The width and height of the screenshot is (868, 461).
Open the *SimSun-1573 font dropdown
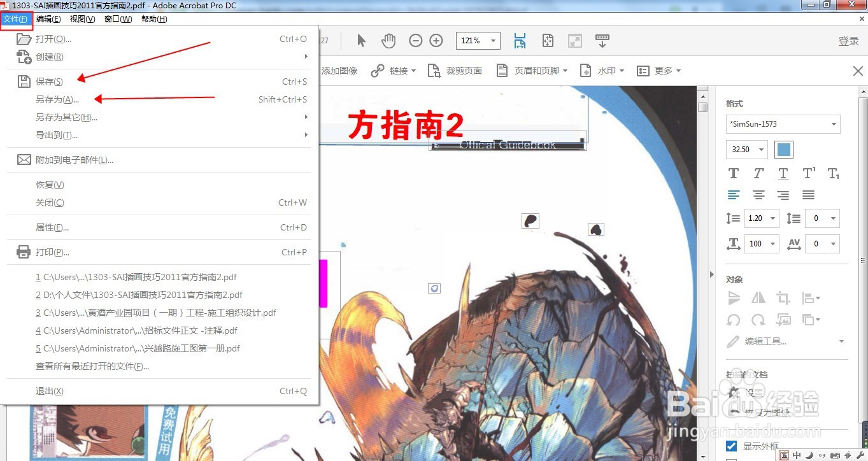click(x=783, y=124)
